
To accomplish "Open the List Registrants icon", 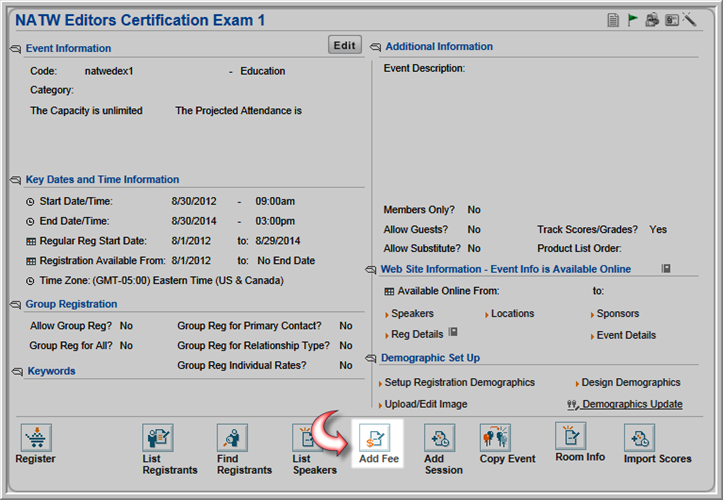I will tap(158, 437).
